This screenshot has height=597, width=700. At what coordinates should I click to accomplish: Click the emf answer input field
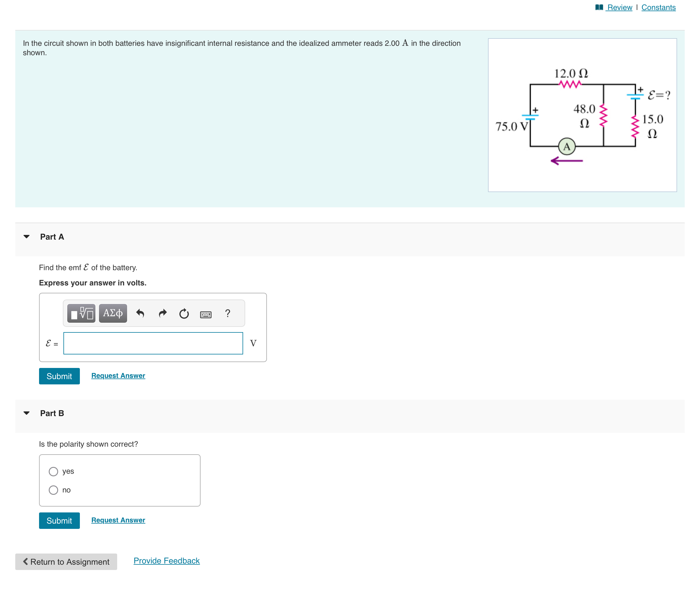point(153,343)
